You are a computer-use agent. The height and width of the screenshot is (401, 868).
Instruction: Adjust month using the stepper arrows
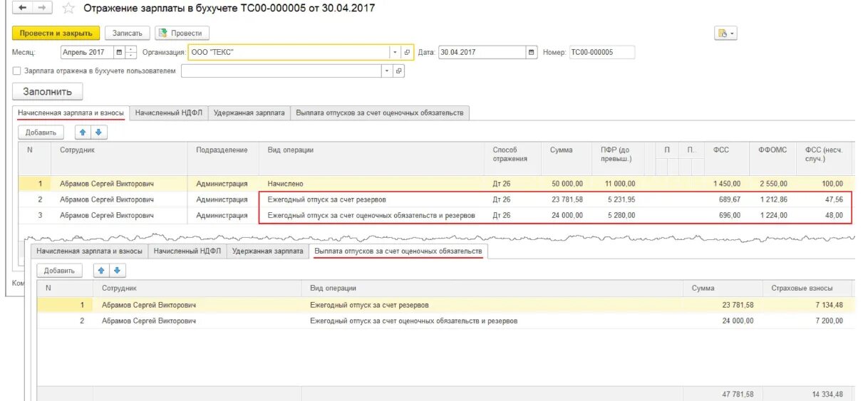point(130,52)
